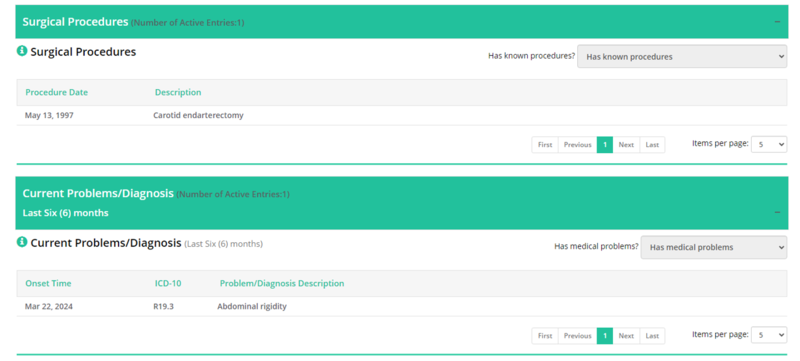Select page 1 in Current Problems pagination

pos(605,336)
